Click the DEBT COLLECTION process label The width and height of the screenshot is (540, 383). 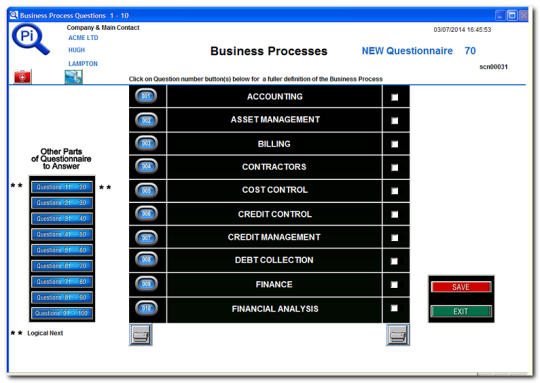click(x=274, y=260)
